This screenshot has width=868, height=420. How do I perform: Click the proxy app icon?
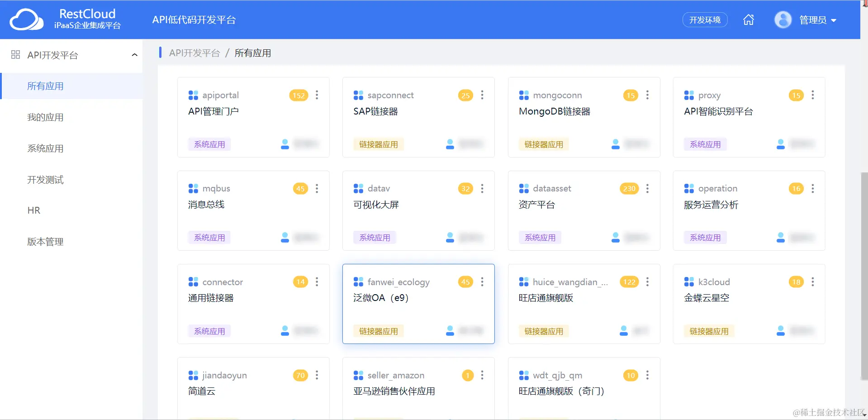pos(689,95)
